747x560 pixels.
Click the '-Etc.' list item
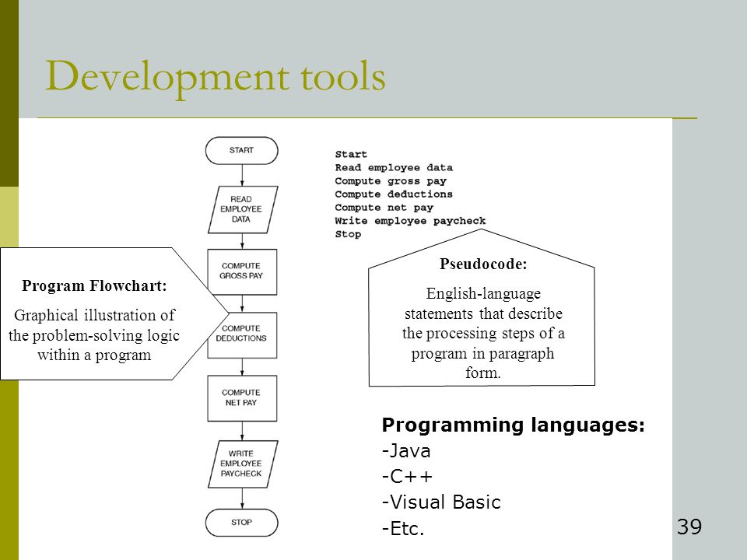point(403,529)
